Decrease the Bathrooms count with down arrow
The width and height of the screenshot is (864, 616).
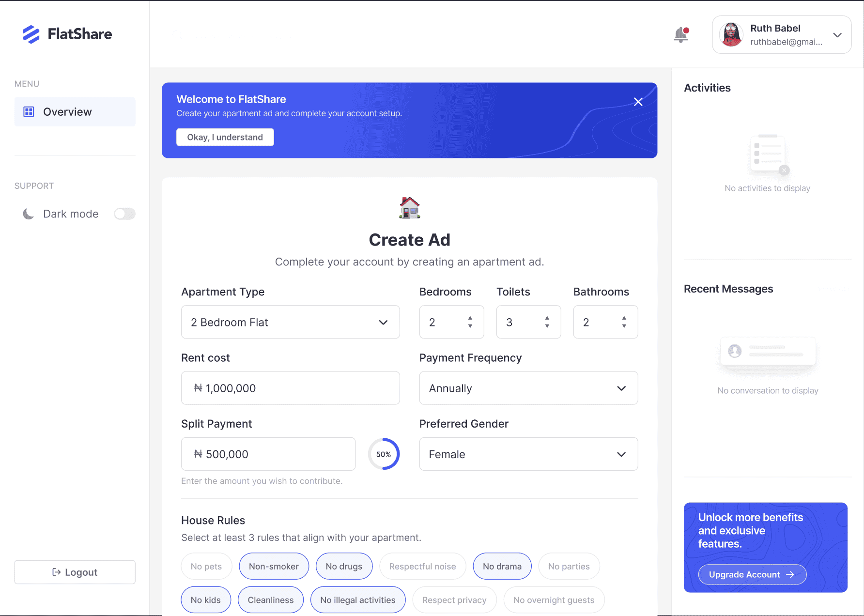tap(624, 326)
